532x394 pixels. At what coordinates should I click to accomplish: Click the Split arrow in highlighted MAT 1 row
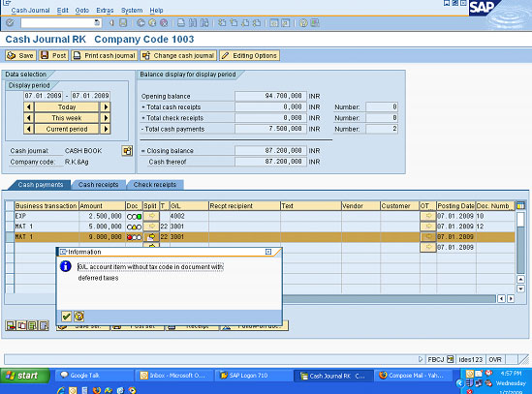(x=151, y=236)
